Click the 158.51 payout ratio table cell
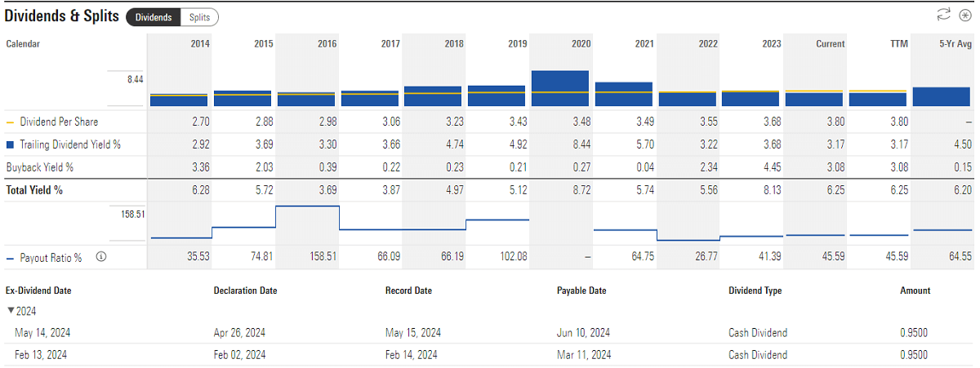This screenshot has width=980, height=368. (323, 257)
